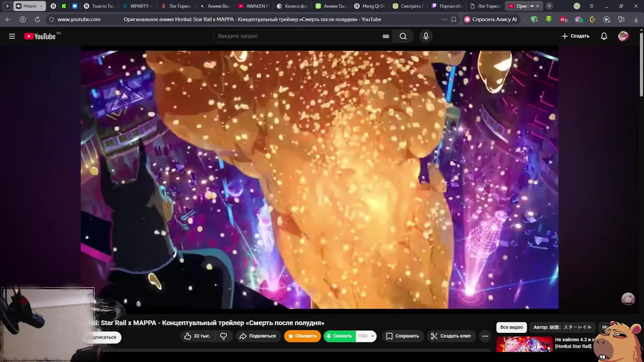Select the Автор: スターレイル filter chip

[562, 327]
